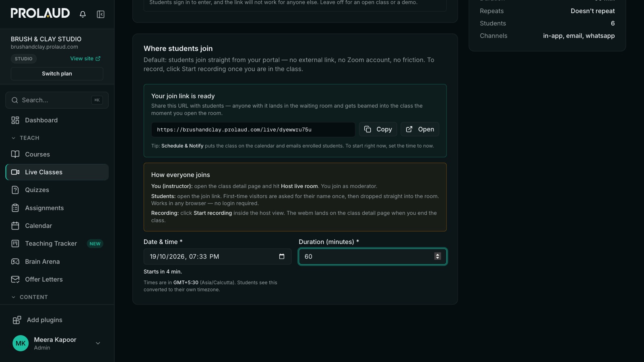The height and width of the screenshot is (362, 644).
Task: Click the Switch plan button
Action: point(57,74)
